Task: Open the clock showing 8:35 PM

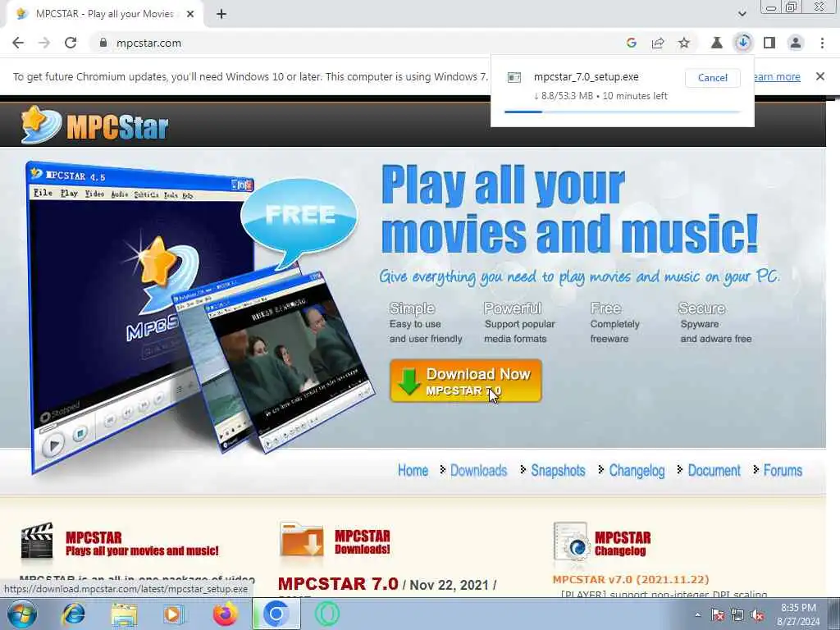Action: pos(799,614)
